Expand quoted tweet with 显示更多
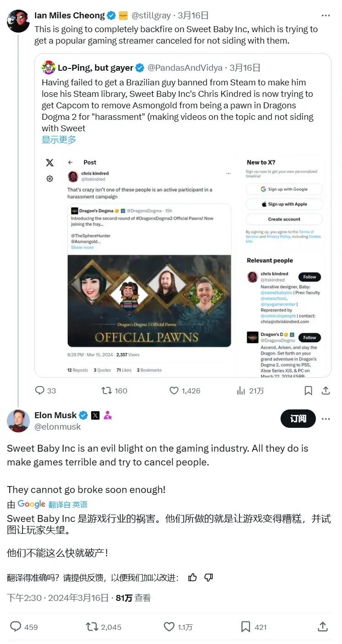This screenshot has width=342, height=644. point(59,140)
